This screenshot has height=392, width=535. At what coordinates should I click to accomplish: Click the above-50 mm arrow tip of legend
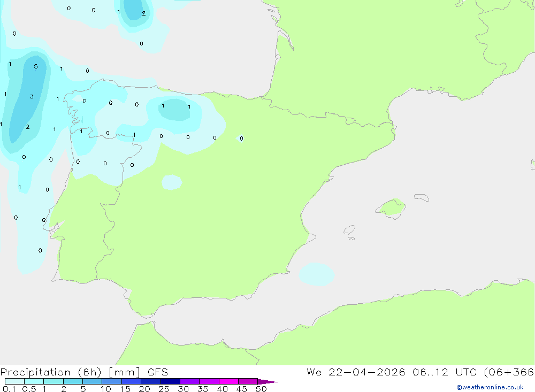coord(267,382)
